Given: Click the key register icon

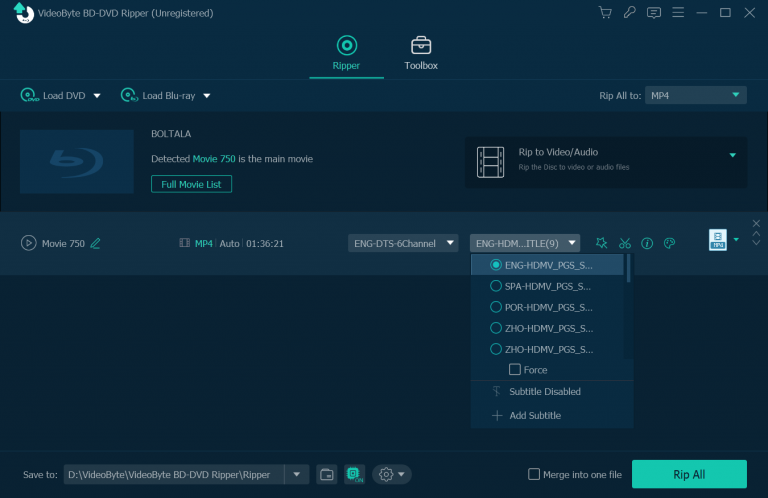Looking at the screenshot, I should (x=629, y=12).
